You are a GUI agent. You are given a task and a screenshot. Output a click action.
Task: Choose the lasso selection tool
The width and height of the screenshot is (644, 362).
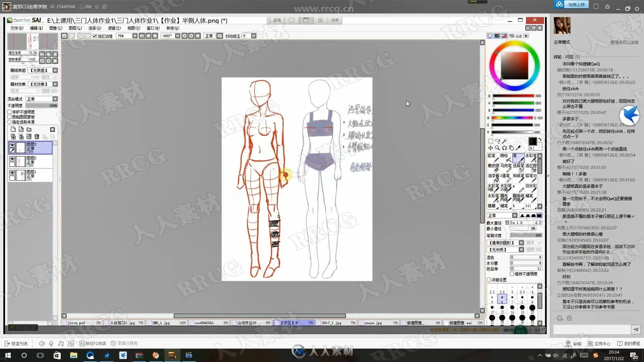497,141
